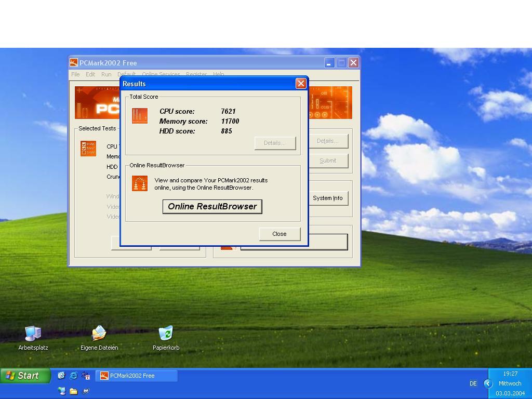The image size is (532, 399).
Task: Click the PCMark2002 Free taskbar button
Action: (x=137, y=376)
